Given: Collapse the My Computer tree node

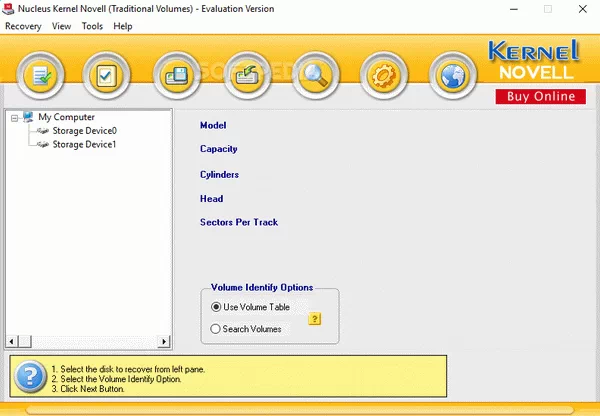Looking at the screenshot, I should 15,117.
